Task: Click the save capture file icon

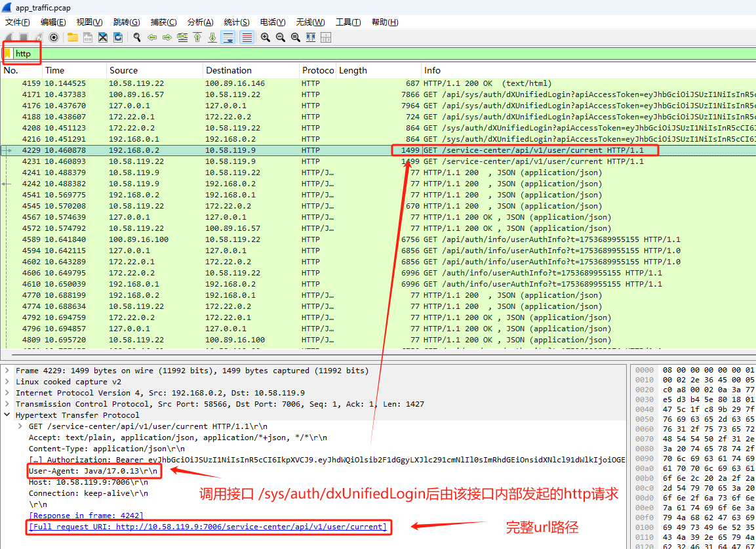Action: pyautogui.click(x=88, y=37)
